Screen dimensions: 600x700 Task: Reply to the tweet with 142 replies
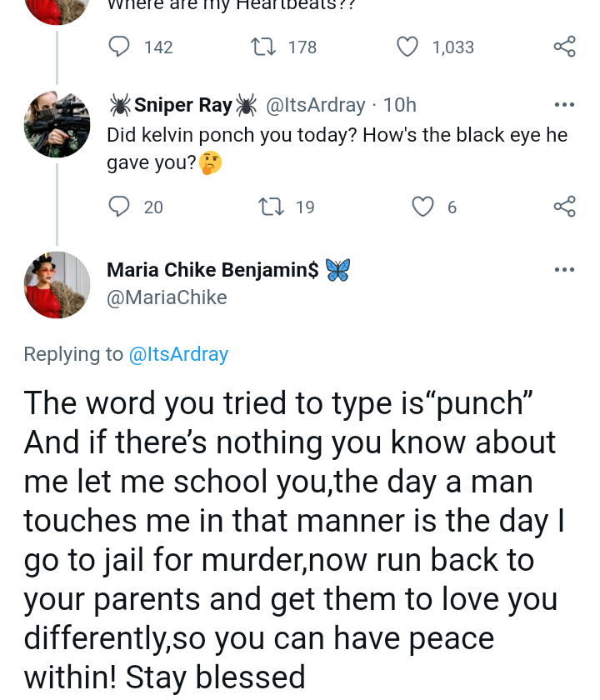pos(121,47)
